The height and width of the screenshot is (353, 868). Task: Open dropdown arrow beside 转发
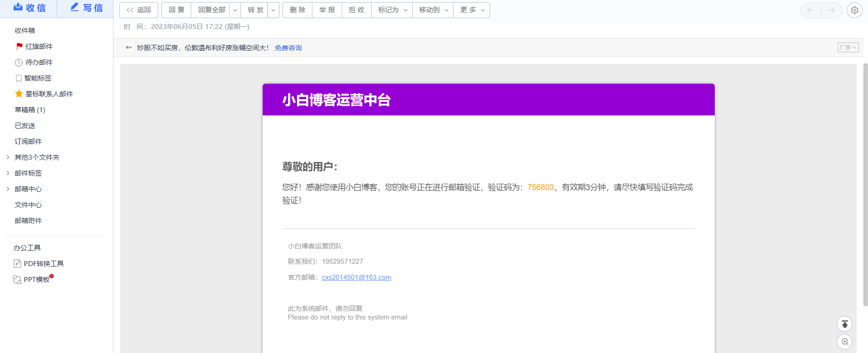pos(274,10)
